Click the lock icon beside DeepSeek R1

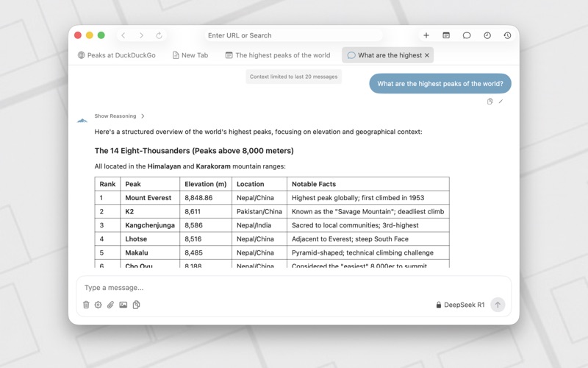coord(438,305)
